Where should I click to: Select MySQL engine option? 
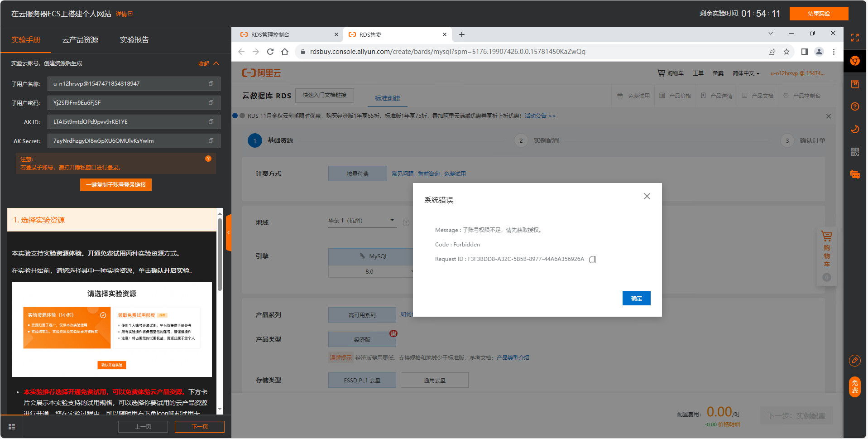pyautogui.click(x=371, y=256)
